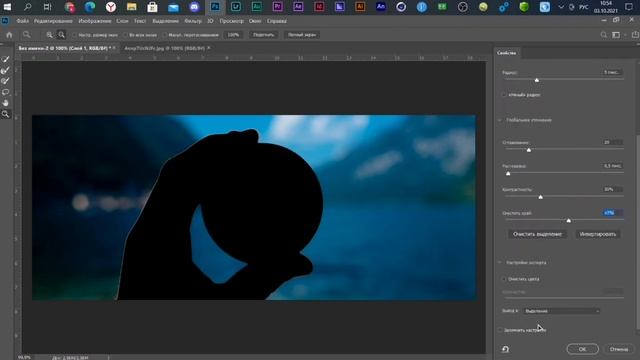Open Illustrator from taskbar
The image size is (640, 360).
(x=360, y=7)
